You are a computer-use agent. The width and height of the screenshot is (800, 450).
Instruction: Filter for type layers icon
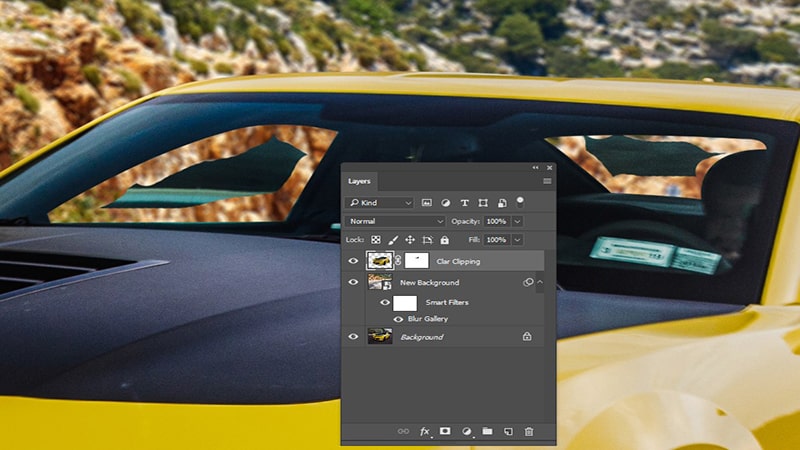coord(464,203)
